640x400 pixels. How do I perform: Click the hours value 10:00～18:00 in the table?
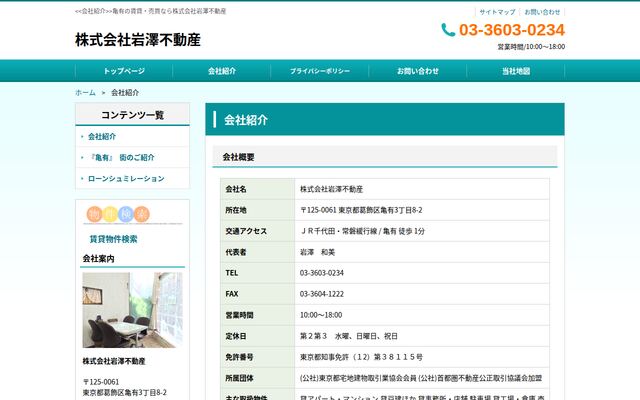321,315
